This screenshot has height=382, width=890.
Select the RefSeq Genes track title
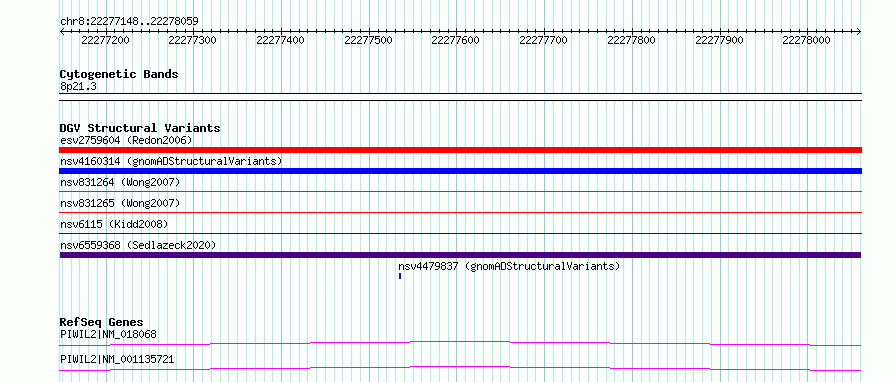(x=102, y=323)
